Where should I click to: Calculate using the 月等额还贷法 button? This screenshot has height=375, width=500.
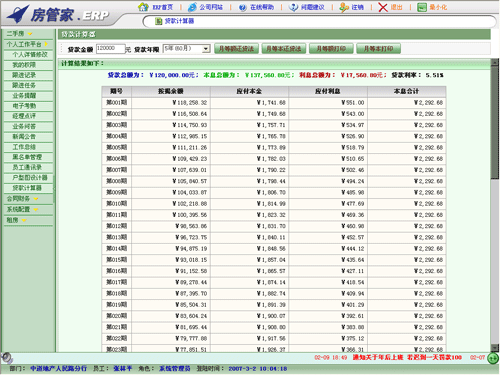(x=236, y=49)
